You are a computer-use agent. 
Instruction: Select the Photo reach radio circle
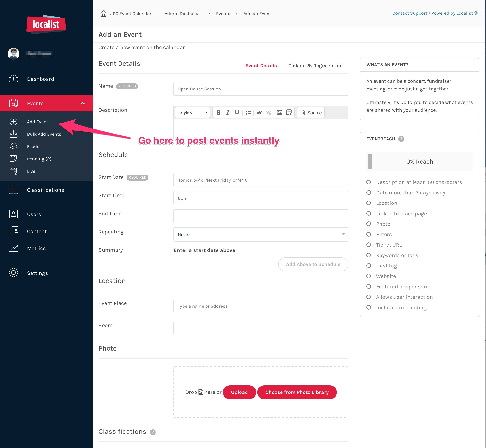[369, 224]
